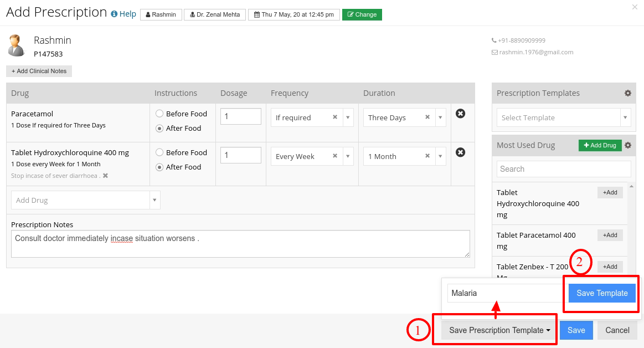Clear the 'Three Days' duration selection
The width and height of the screenshot is (644, 348).
tap(427, 117)
